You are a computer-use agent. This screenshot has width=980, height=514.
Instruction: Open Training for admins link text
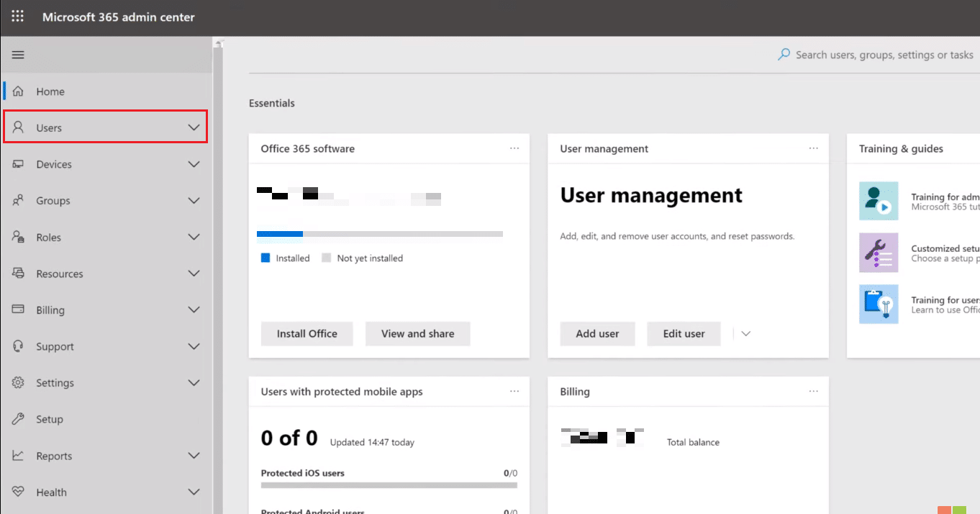tap(945, 197)
